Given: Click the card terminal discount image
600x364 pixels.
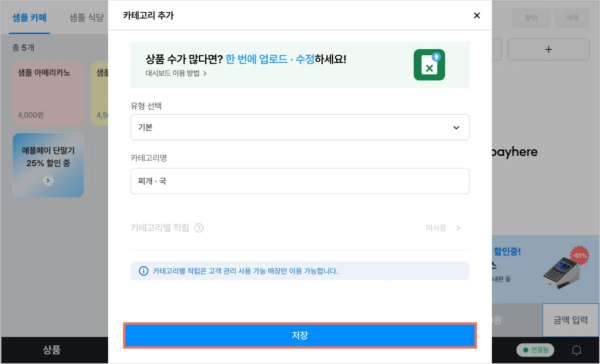Looking at the screenshot, I should click(561, 269).
